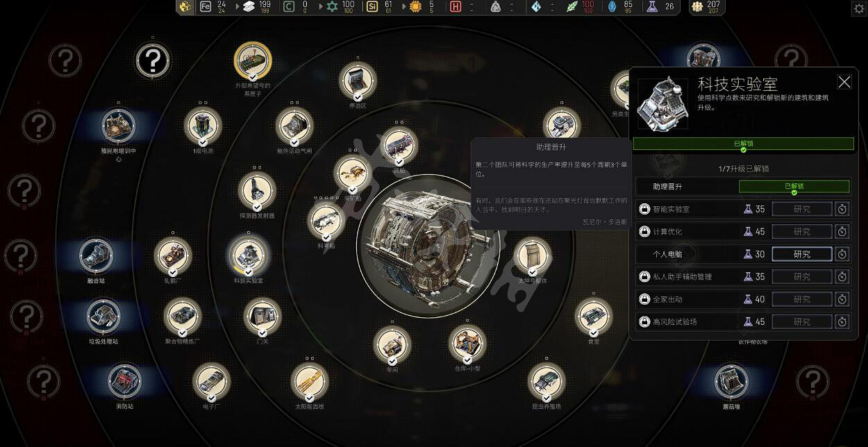Select the 计算优化 upgrade row

[x=701, y=232]
